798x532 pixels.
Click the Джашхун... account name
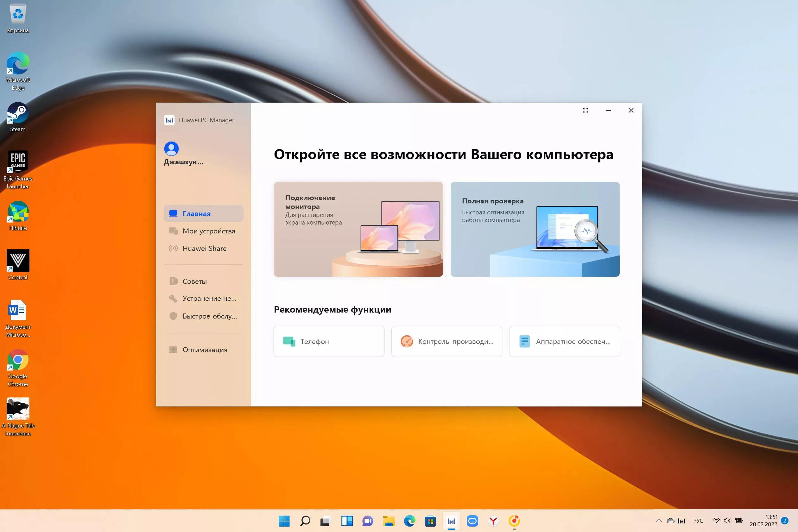click(x=184, y=162)
